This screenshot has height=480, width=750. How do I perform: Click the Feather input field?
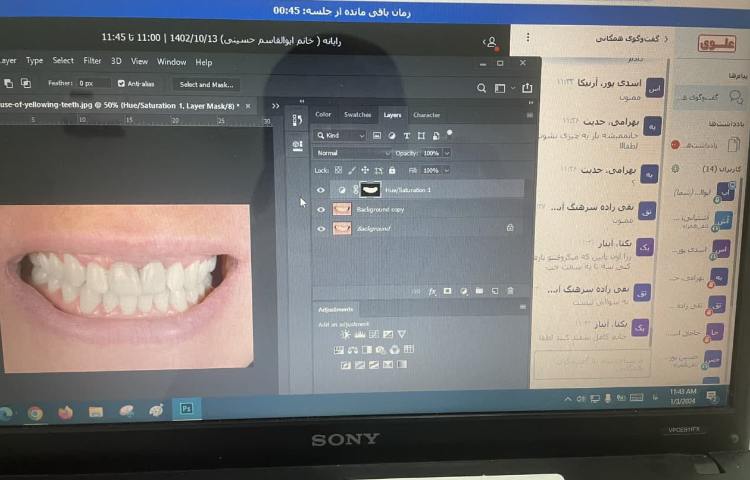coord(93,83)
